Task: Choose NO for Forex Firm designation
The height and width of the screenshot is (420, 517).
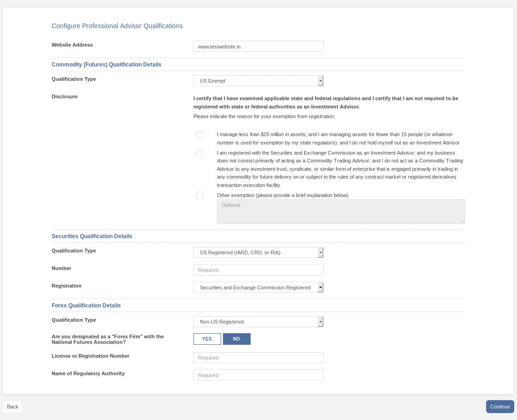Action: pos(237,339)
